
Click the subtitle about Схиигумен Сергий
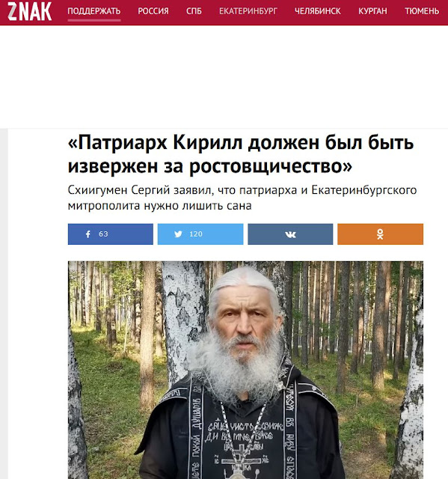click(x=242, y=198)
